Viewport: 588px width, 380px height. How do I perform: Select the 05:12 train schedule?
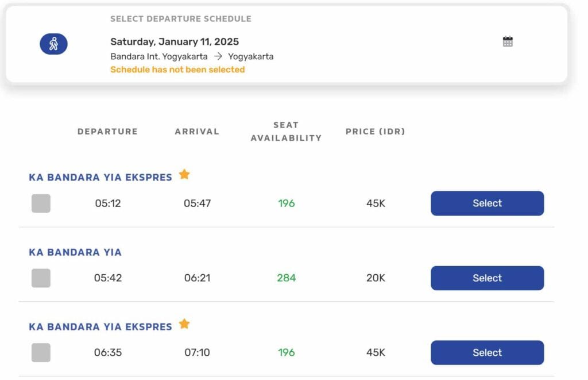(x=486, y=203)
